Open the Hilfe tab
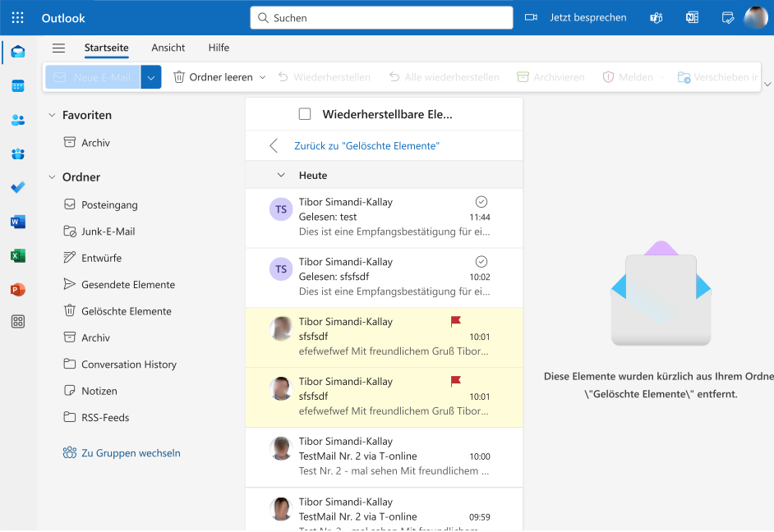 (219, 48)
